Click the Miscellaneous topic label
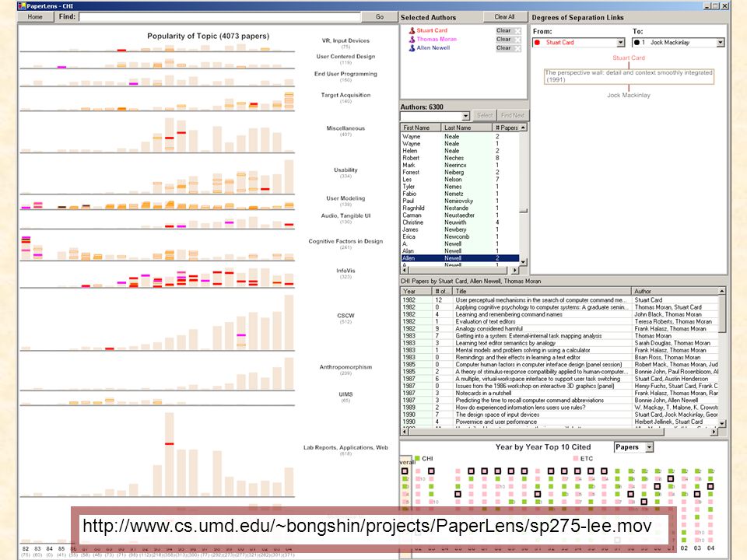Viewport: 747px width, 560px height. [345, 128]
